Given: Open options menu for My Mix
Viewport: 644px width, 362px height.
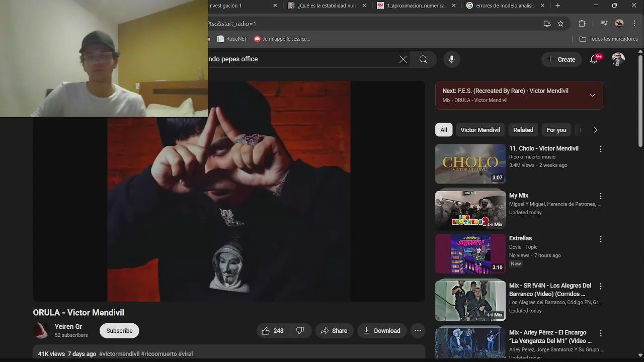Looking at the screenshot, I should 600,196.
